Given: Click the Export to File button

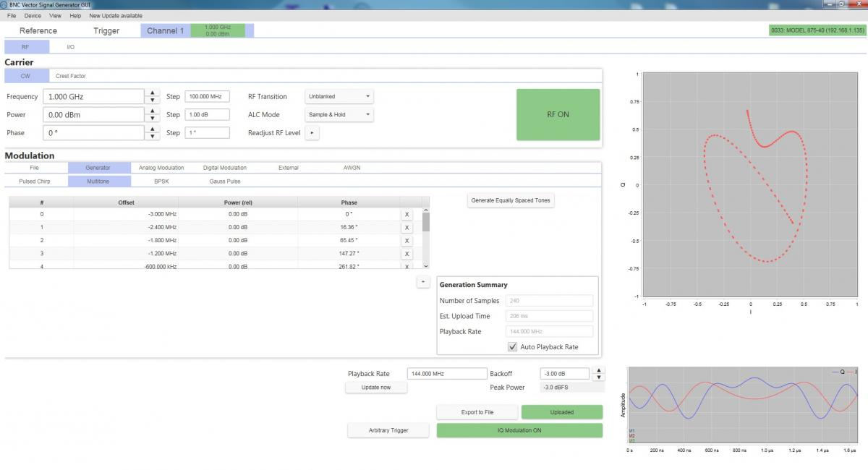Looking at the screenshot, I should [477, 412].
